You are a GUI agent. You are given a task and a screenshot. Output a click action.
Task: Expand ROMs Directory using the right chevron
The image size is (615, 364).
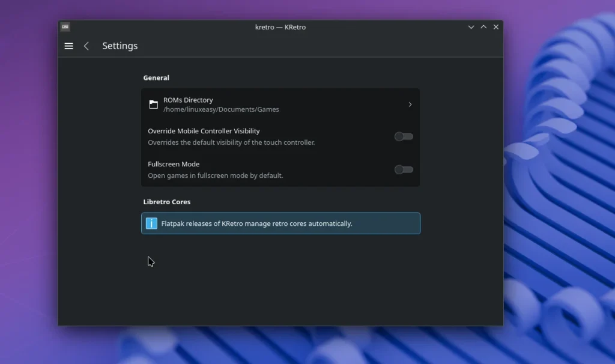pyautogui.click(x=410, y=105)
